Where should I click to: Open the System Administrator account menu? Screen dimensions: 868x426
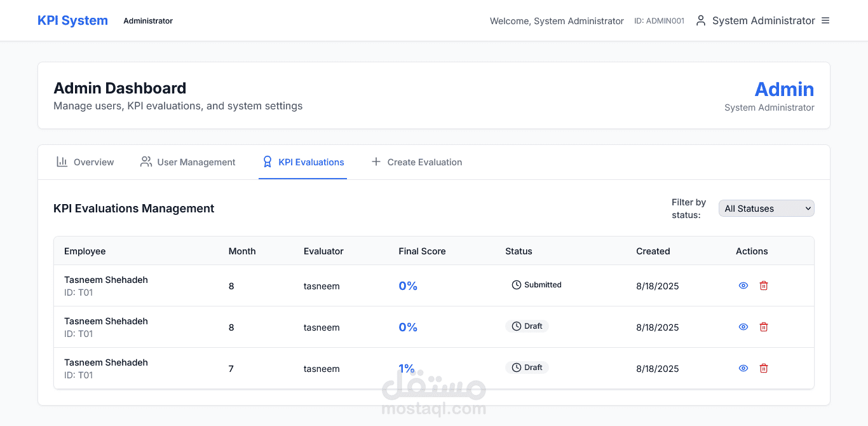point(763,20)
